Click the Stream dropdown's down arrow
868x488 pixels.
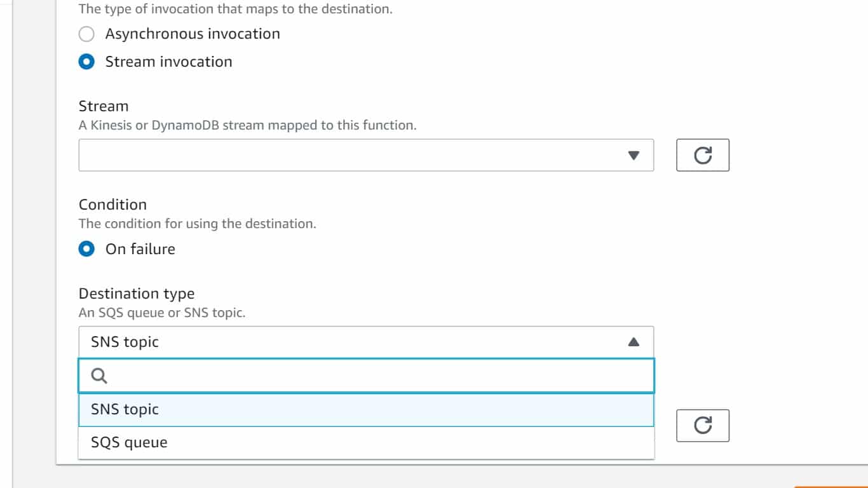(633, 155)
